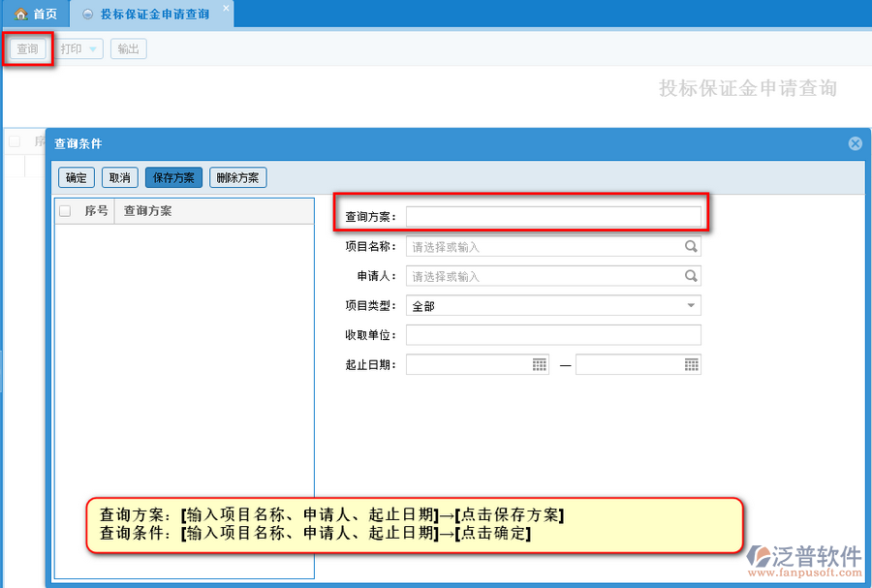Toggle the background table header checkbox
Screen dimensions: 872x588
pos(15,141)
